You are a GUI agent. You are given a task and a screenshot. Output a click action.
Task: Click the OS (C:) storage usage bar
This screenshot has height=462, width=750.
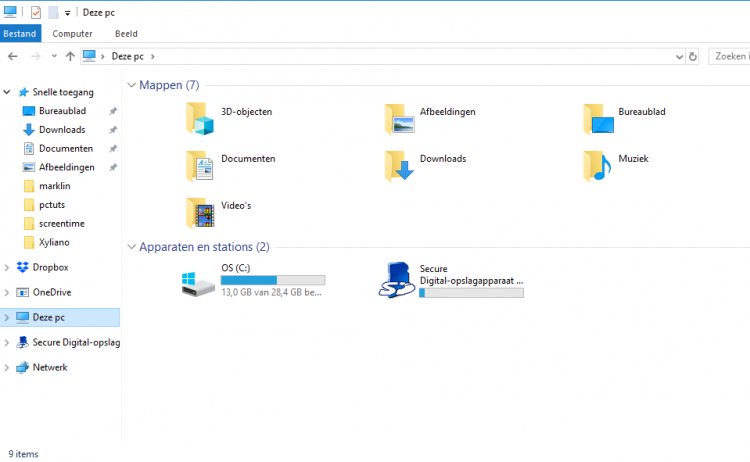click(272, 280)
